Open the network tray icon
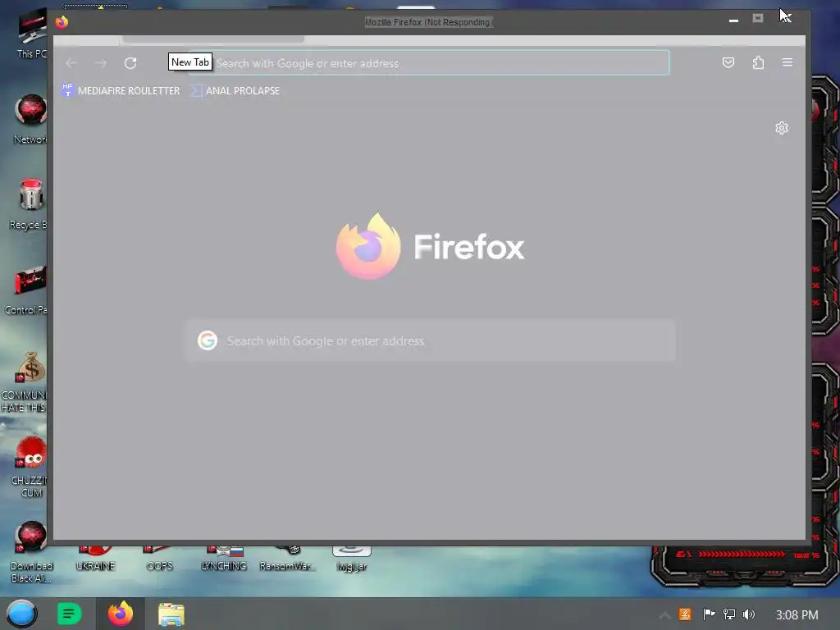Viewport: 840px width, 630px height. (x=729, y=614)
